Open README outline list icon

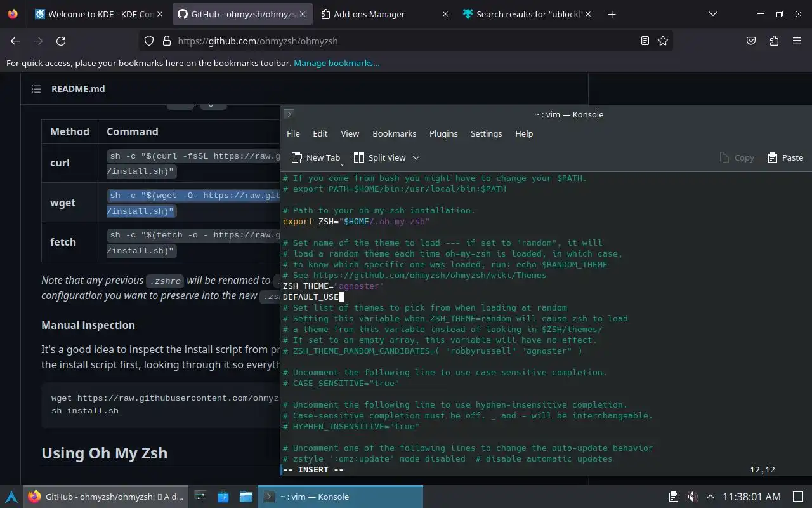click(36, 89)
